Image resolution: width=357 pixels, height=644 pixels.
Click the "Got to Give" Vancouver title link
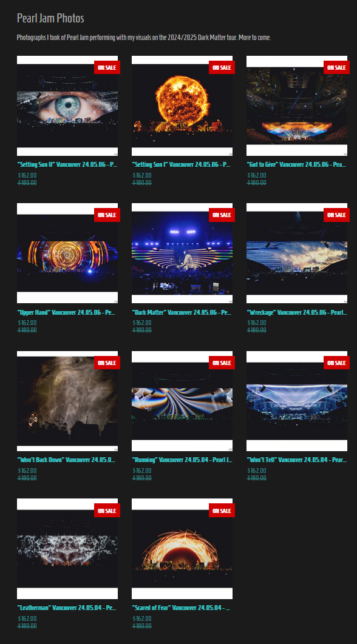(x=296, y=165)
